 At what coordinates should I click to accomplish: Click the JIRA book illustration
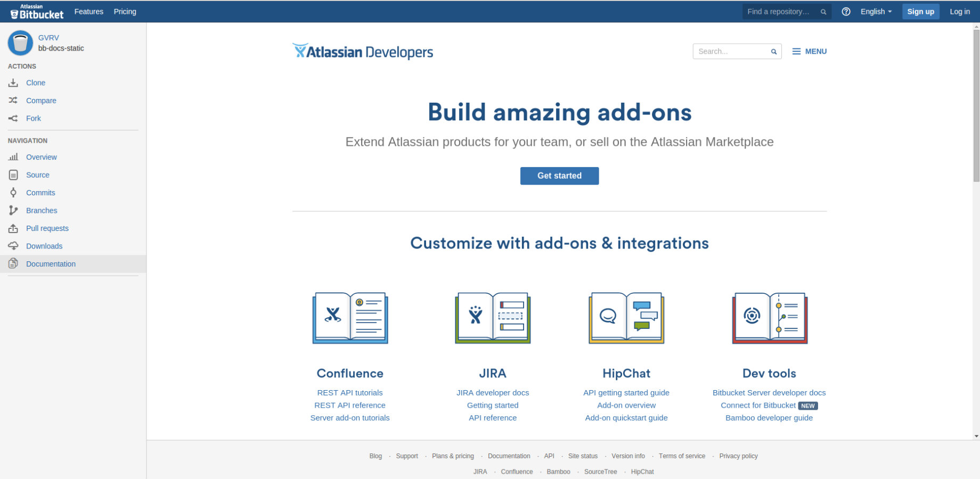tap(493, 318)
